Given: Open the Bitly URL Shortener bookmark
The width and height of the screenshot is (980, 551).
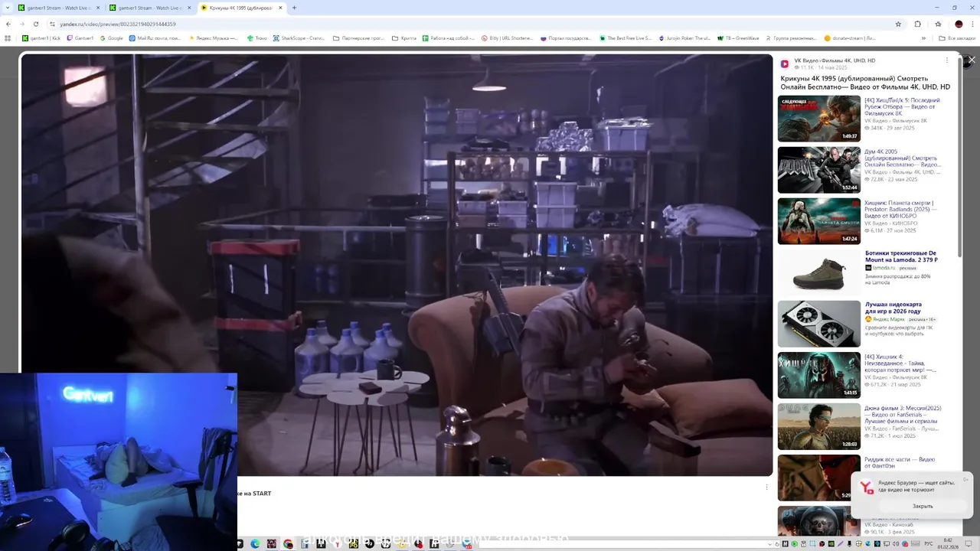Looking at the screenshot, I should [508, 37].
